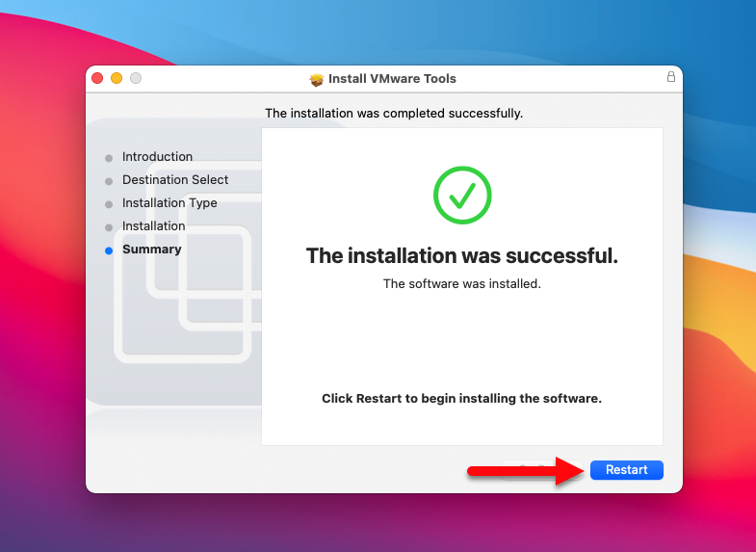Click the disabled gray zoom button
The height and width of the screenshot is (552, 756).
136,78
